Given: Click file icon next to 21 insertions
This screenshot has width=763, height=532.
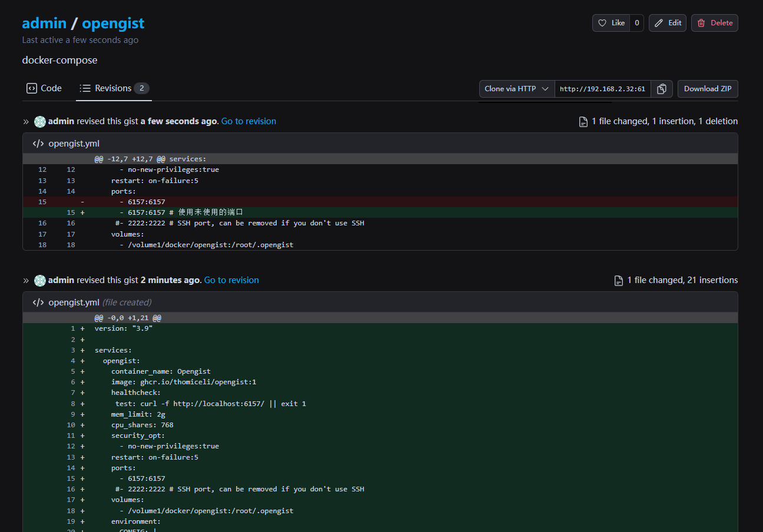Looking at the screenshot, I should pos(619,281).
